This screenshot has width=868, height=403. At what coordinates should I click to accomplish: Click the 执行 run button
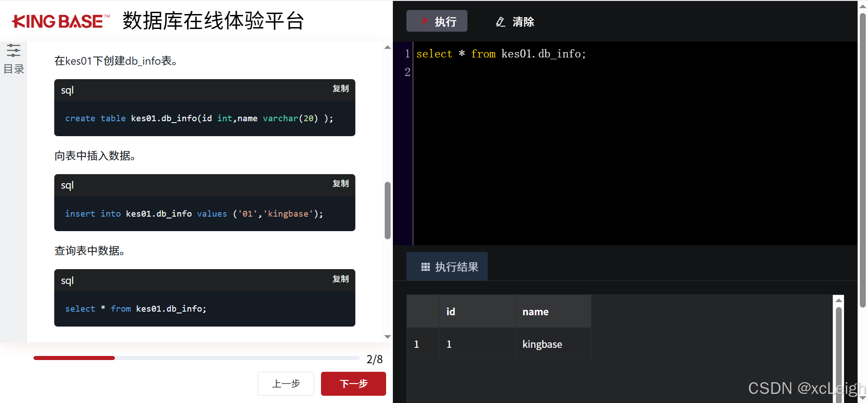tap(437, 21)
